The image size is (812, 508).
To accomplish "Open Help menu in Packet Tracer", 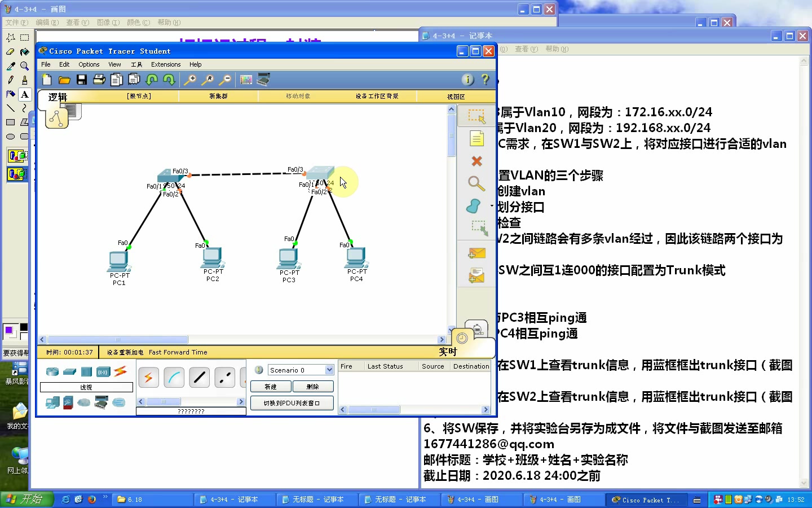I will [196, 64].
